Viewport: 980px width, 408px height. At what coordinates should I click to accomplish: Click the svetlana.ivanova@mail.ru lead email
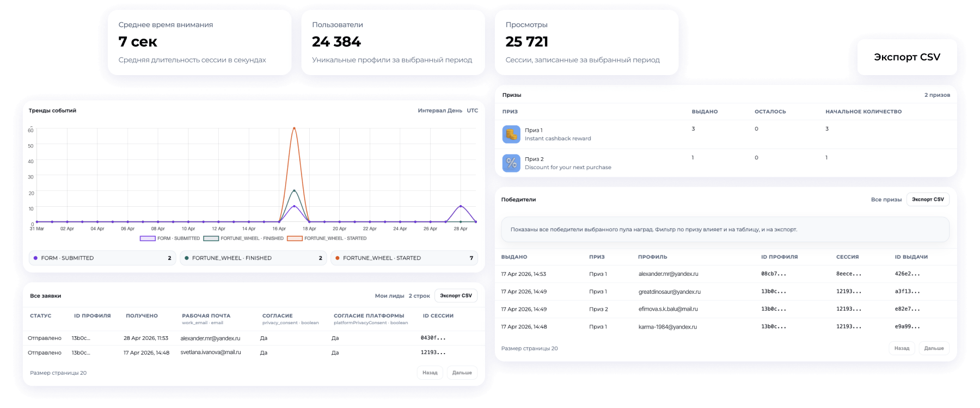210,353
